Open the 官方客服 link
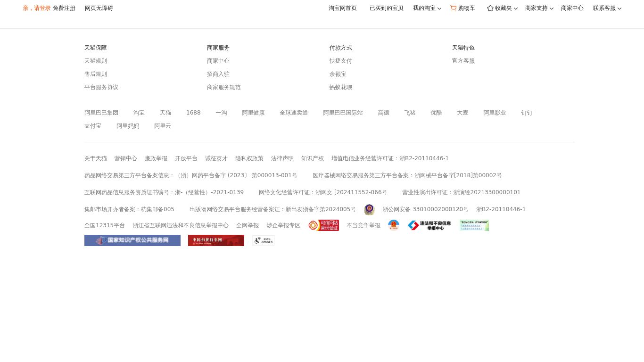 pyautogui.click(x=463, y=61)
